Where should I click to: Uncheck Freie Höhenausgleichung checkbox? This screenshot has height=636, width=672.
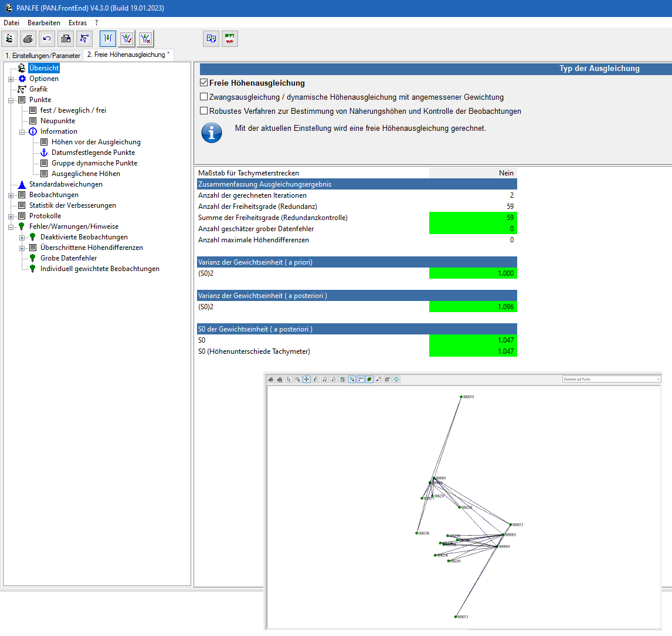(204, 83)
